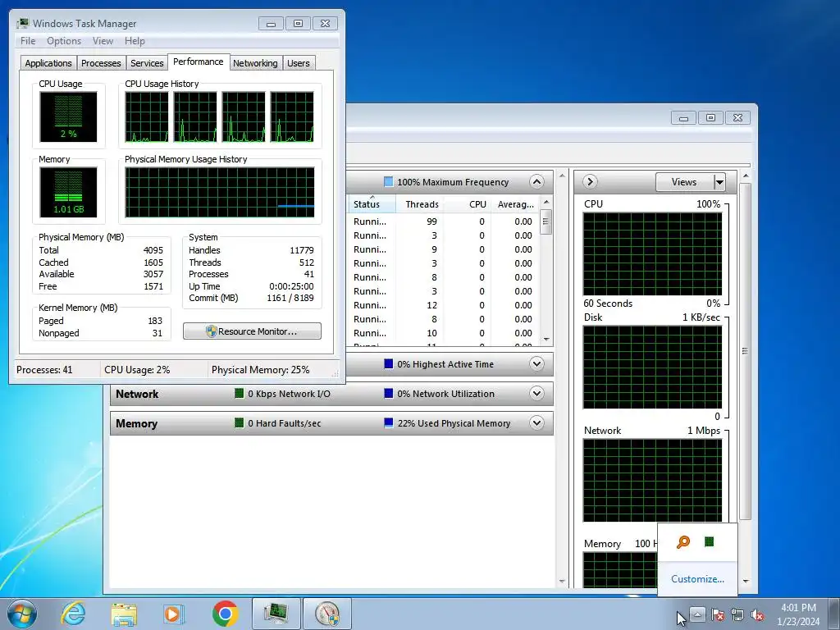The width and height of the screenshot is (840, 630).
Task: Click the shield icon on Resource Monitor button
Action: 211,331
